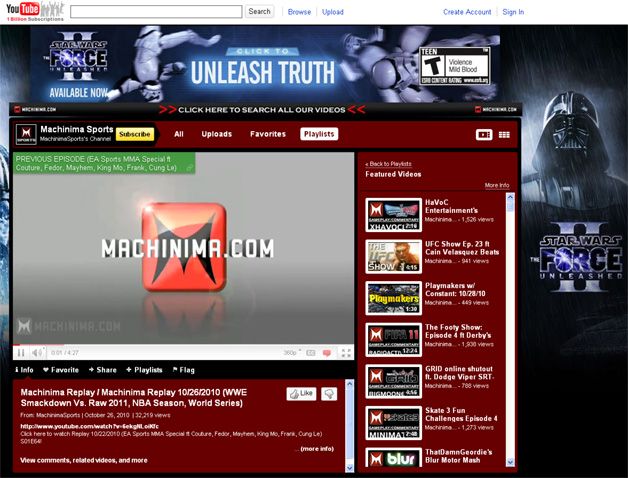The image size is (628, 478).
Task: Enter fullscreen mode on the player
Action: [346, 353]
